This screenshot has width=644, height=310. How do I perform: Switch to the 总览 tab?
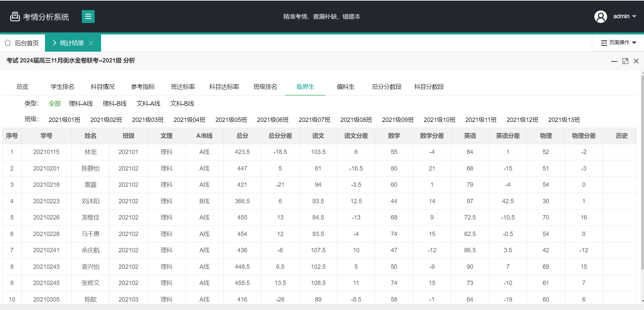[x=22, y=87]
